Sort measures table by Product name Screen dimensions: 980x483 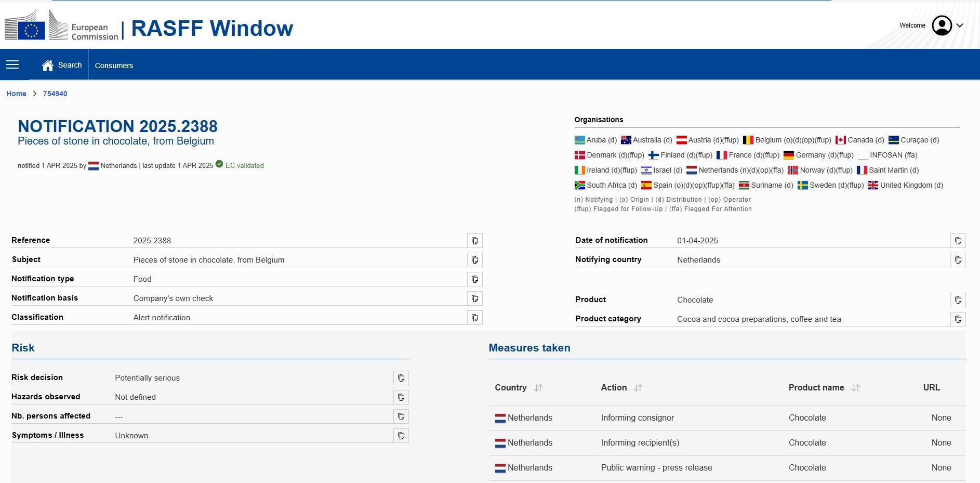pyautogui.click(x=856, y=388)
